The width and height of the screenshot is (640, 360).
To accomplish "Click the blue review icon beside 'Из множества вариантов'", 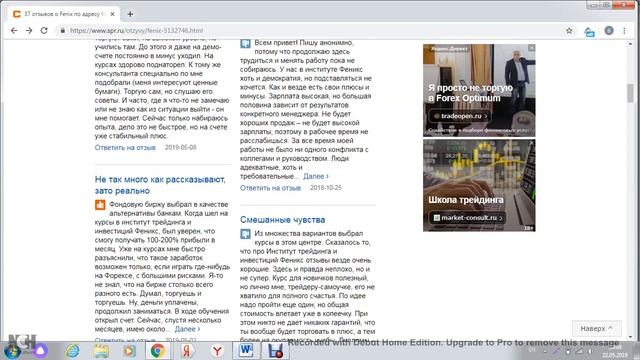I will (x=245, y=234).
